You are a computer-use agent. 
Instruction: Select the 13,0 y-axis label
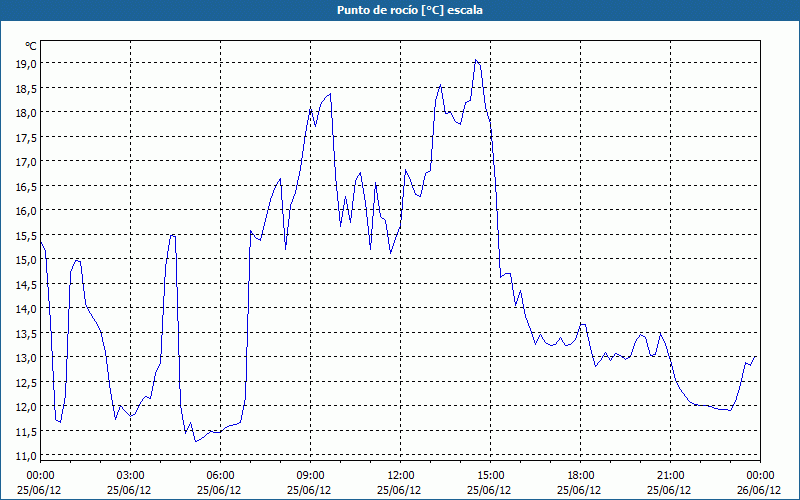tap(26, 357)
